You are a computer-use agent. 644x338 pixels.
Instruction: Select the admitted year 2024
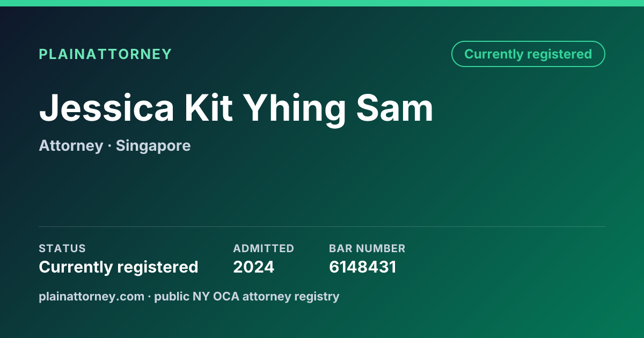click(253, 267)
